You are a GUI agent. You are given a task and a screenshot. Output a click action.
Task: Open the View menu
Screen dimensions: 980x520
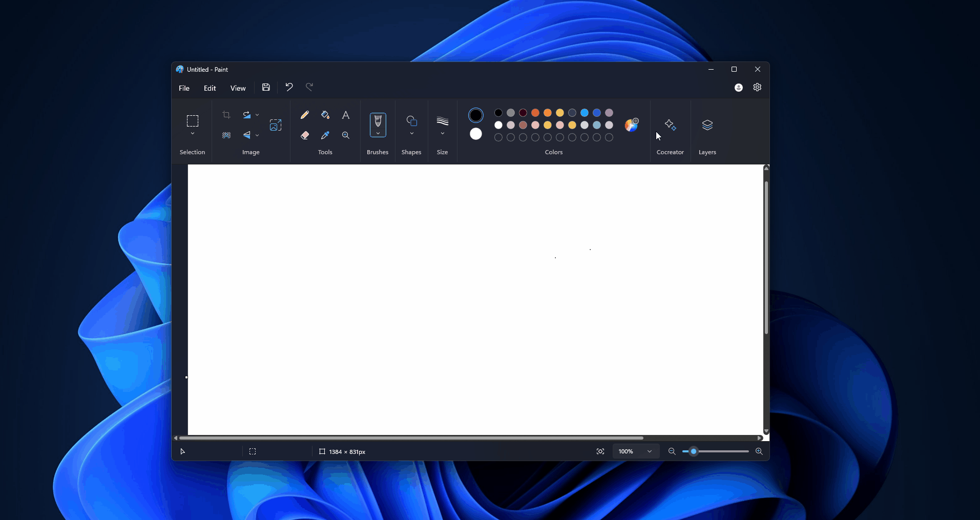[238, 88]
